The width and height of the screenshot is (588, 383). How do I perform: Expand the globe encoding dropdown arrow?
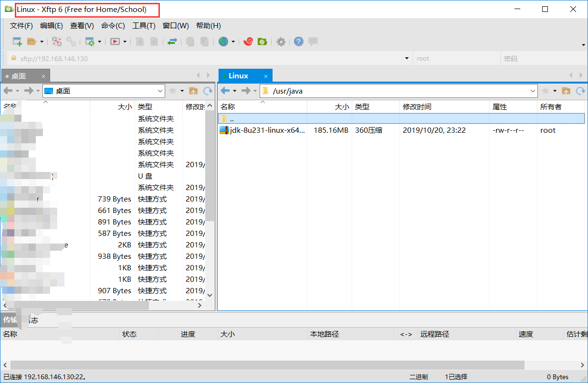click(x=233, y=42)
